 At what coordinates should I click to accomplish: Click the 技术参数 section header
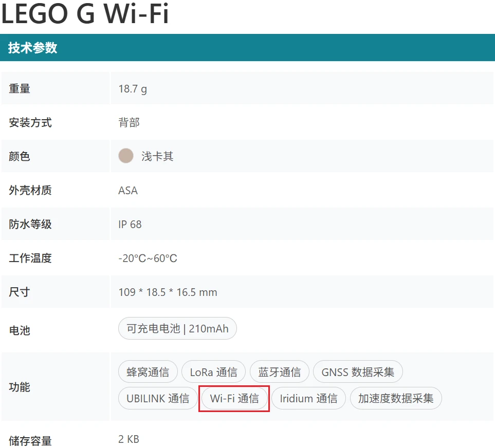[32, 48]
